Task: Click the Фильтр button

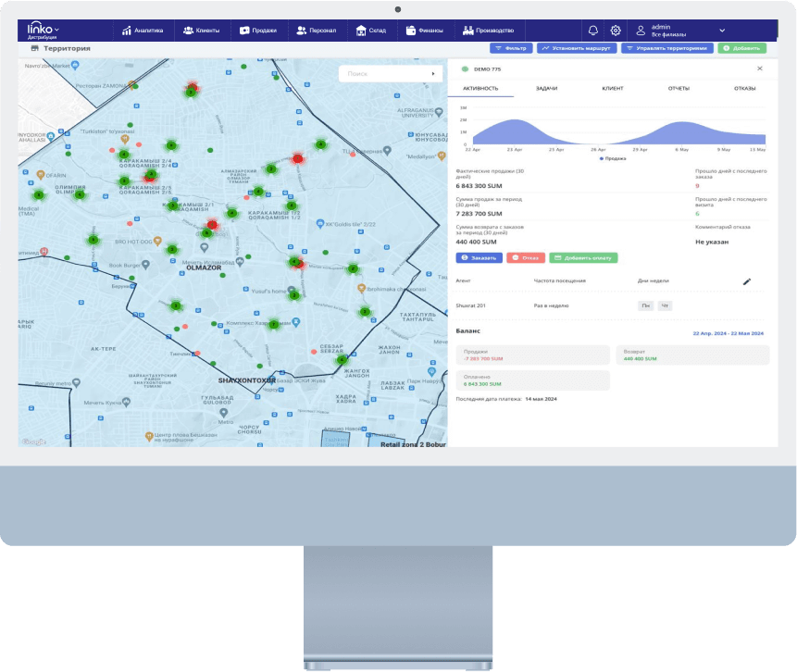Action: (510, 47)
